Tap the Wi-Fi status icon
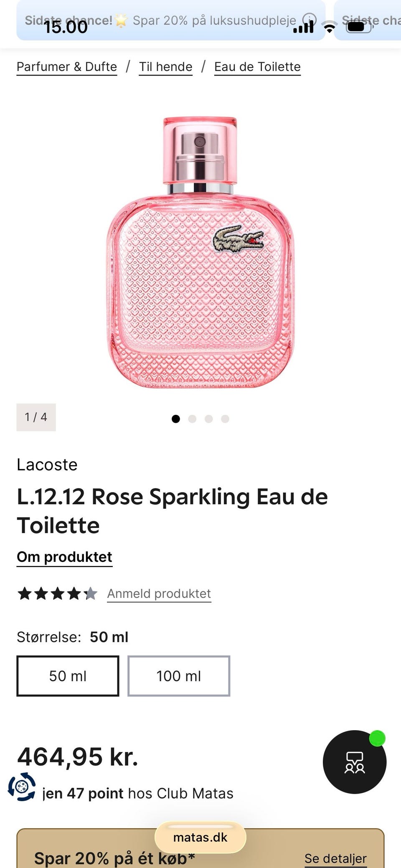 tap(330, 27)
